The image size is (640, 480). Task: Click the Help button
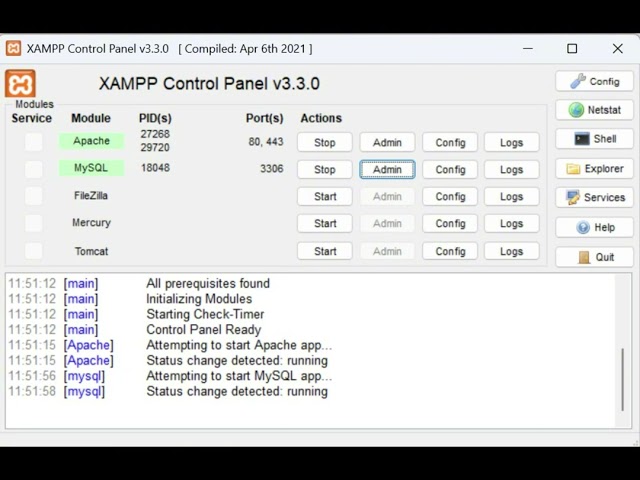point(594,227)
